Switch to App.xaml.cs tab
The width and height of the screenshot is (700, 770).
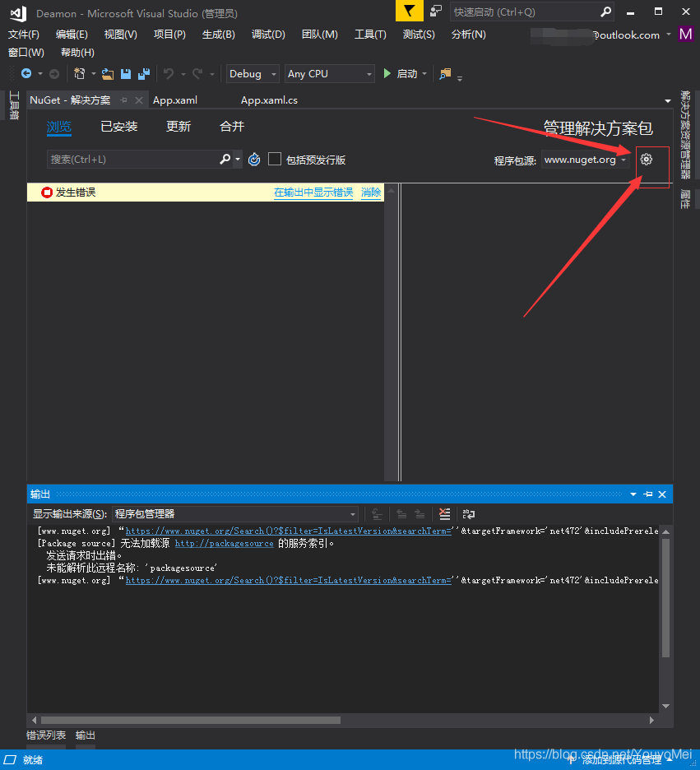click(x=269, y=100)
